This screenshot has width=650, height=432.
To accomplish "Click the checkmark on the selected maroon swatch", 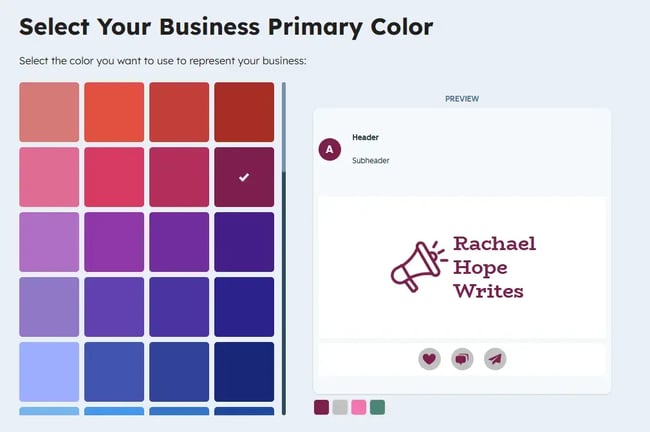I will (x=244, y=177).
